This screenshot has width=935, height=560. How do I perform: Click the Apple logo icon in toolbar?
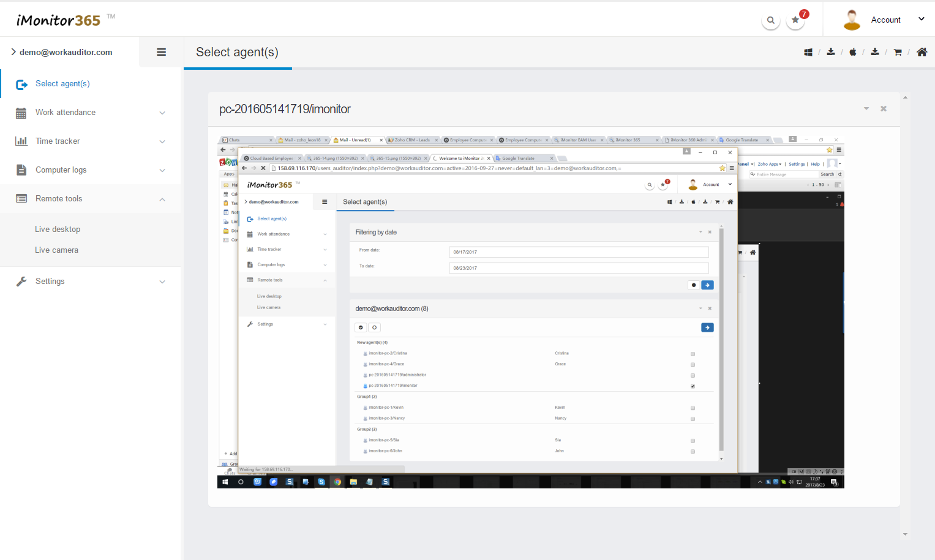click(x=852, y=52)
